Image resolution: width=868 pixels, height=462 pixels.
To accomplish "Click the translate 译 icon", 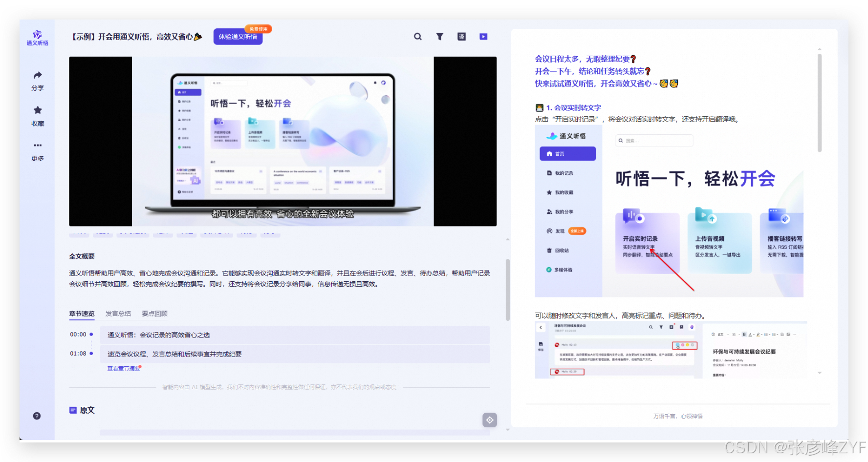I will pos(461,37).
